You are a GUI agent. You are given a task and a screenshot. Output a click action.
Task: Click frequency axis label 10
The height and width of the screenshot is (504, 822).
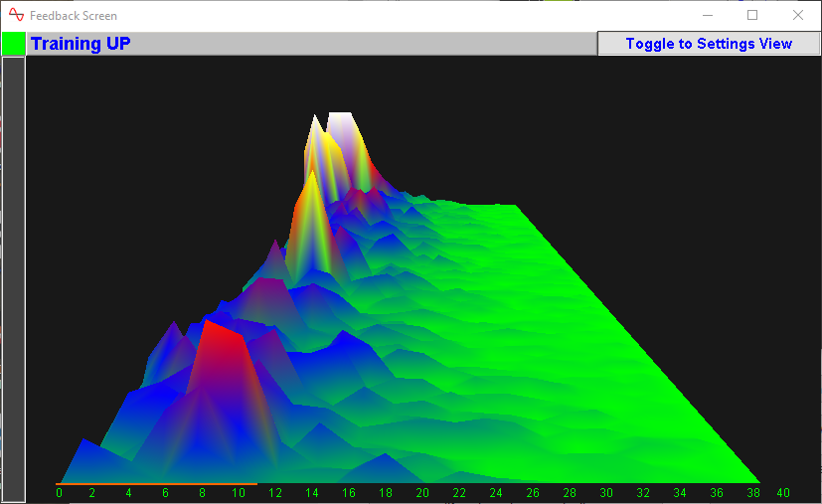pyautogui.click(x=239, y=493)
